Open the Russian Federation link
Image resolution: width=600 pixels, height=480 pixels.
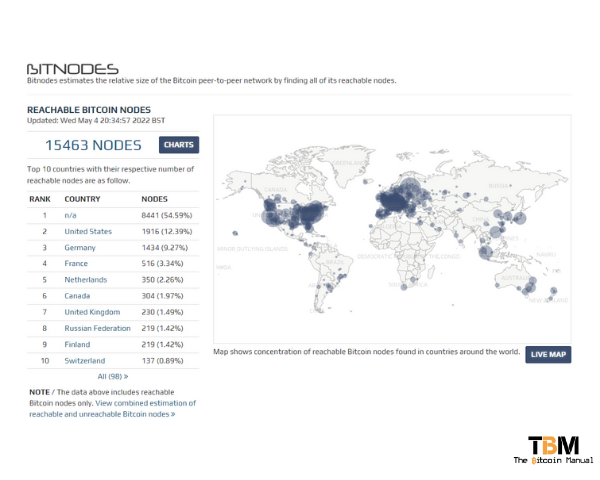tap(97, 328)
